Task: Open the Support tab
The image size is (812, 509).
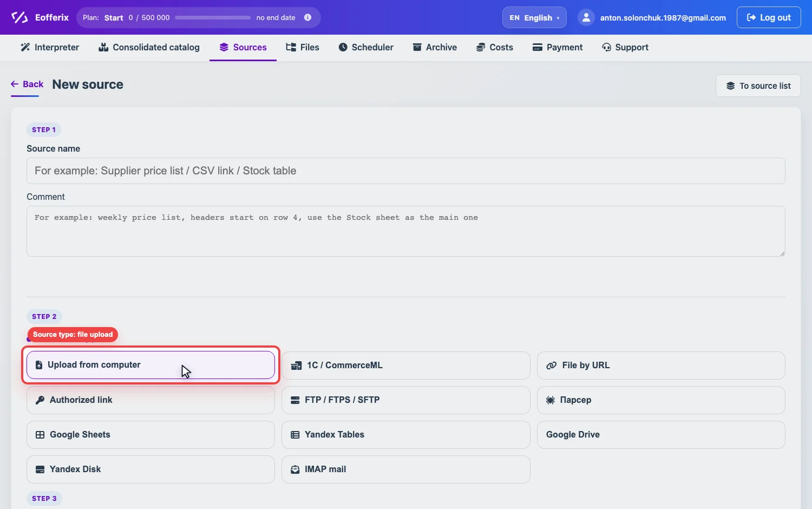Action: point(625,48)
